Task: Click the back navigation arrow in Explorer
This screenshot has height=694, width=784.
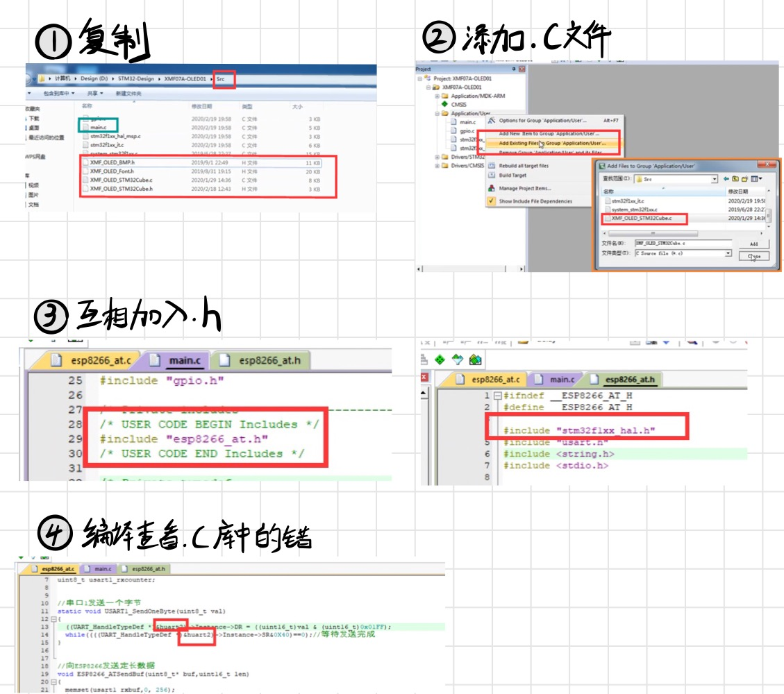Action: click(x=28, y=77)
